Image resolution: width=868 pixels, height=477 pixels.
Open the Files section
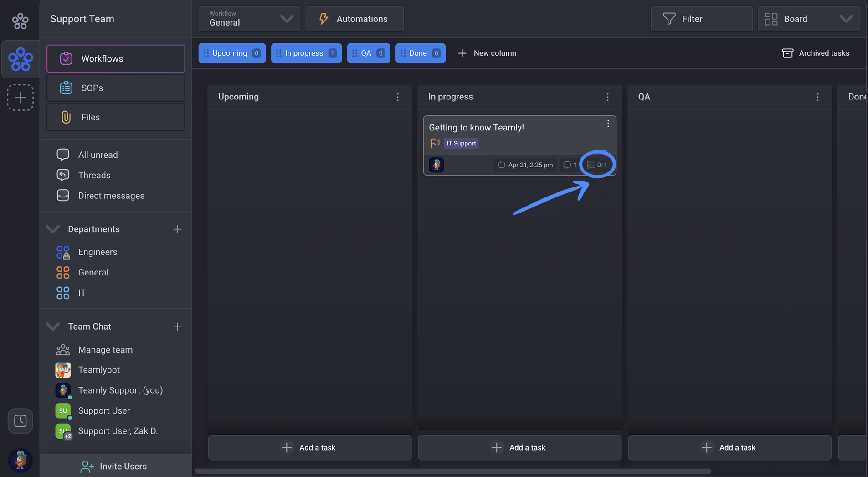116,117
